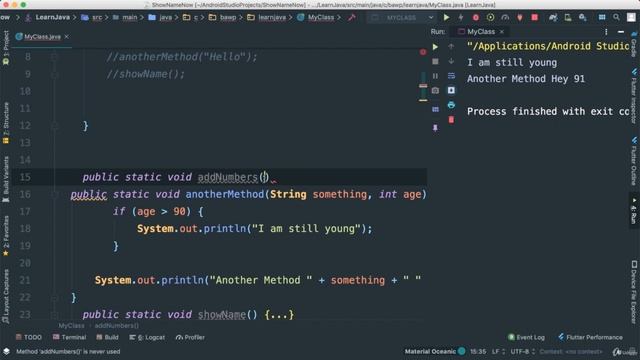This screenshot has height=360, width=640.
Task: Click the hammer Make Project icon
Action: click(x=352, y=17)
